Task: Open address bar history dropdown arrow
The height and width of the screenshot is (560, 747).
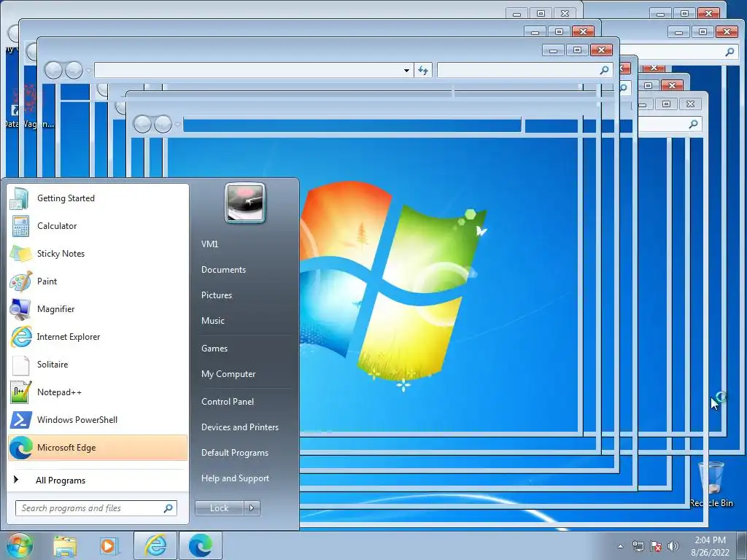Action: [x=406, y=71]
